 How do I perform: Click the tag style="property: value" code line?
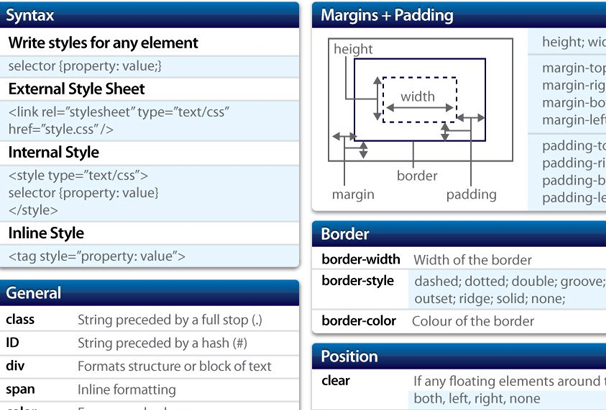[97, 256]
